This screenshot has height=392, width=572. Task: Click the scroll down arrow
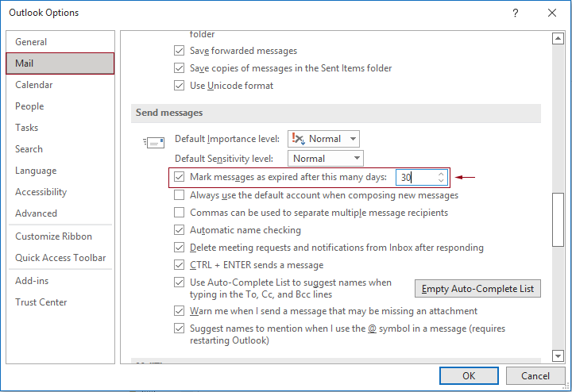pos(557,356)
